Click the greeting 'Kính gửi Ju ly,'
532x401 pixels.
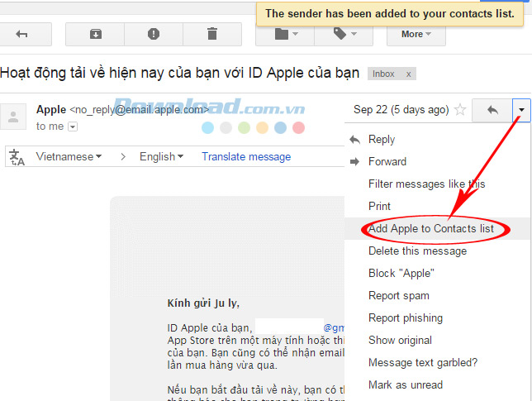pyautogui.click(x=203, y=303)
